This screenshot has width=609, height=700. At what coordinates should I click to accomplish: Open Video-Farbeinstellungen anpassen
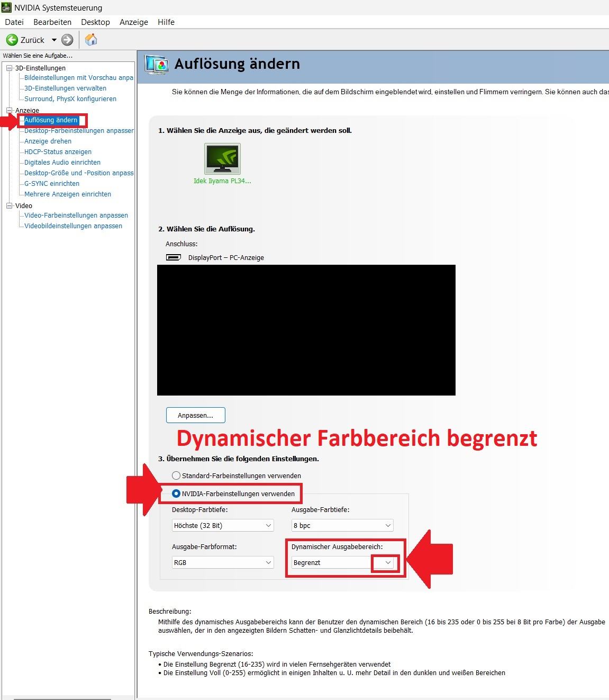pyautogui.click(x=76, y=215)
